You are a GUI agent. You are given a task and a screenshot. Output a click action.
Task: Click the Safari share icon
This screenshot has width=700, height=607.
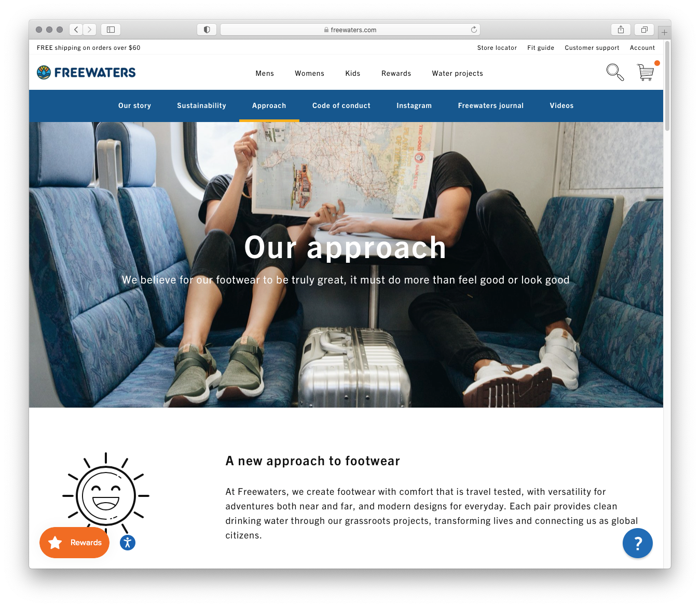[621, 30]
